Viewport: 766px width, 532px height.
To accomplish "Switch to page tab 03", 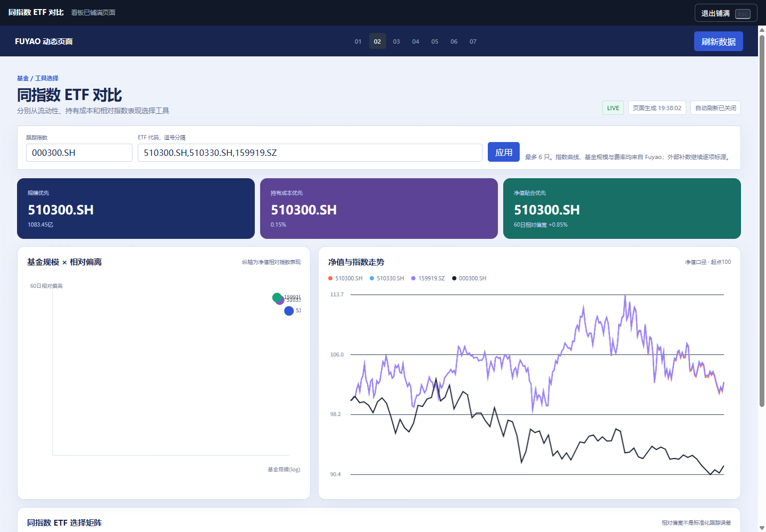I will (x=396, y=41).
